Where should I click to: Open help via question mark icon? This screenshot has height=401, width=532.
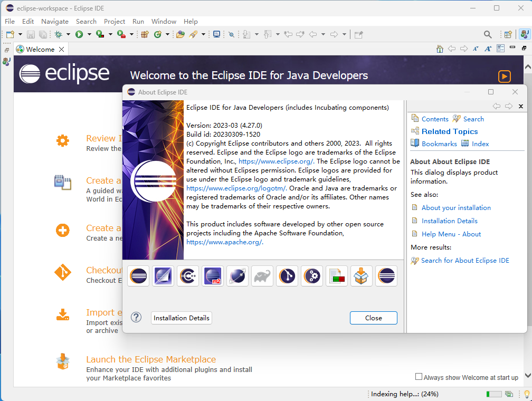click(x=136, y=318)
